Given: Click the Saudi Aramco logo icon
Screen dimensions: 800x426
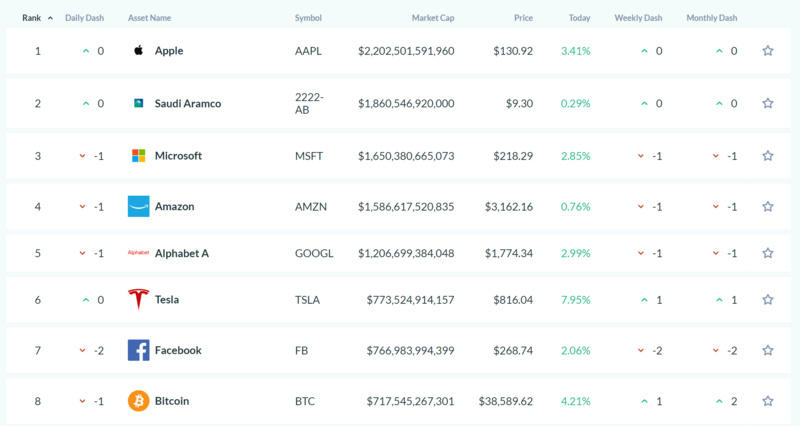Looking at the screenshot, I should coord(139,103).
